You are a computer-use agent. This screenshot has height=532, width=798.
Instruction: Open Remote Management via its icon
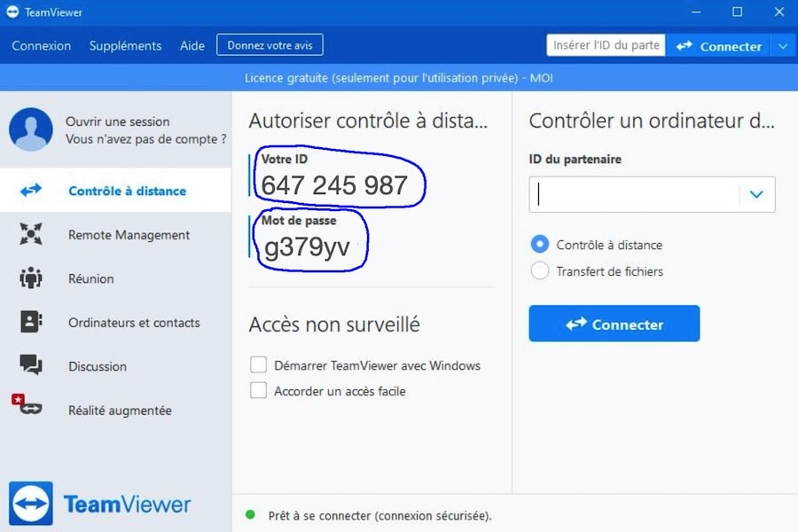[31, 234]
